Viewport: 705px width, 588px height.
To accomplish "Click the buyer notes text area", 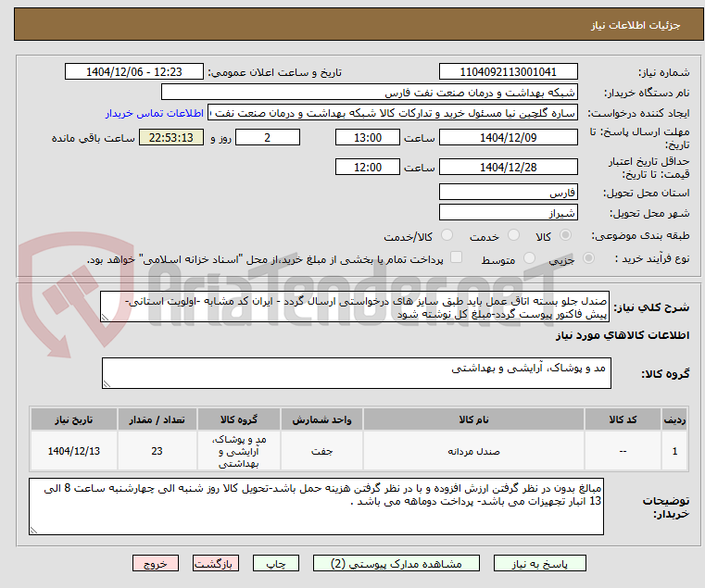I will [316, 507].
